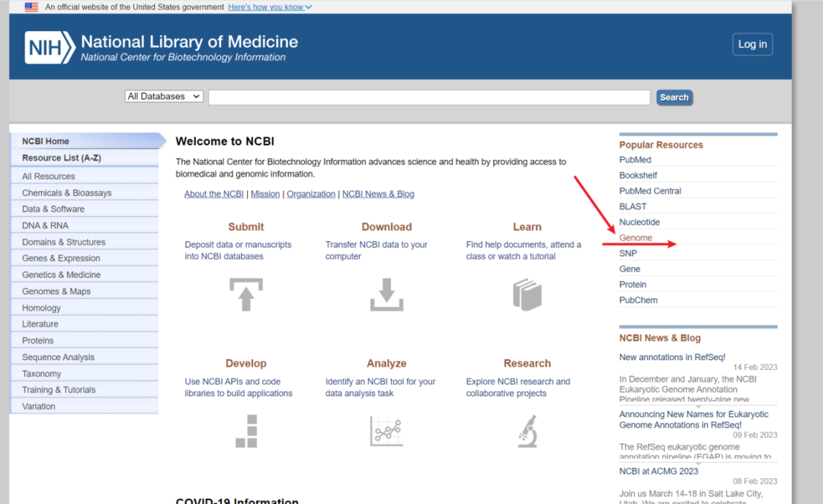Image resolution: width=823 pixels, height=504 pixels.
Task: Open Resource List (A-Z)
Action: point(85,158)
